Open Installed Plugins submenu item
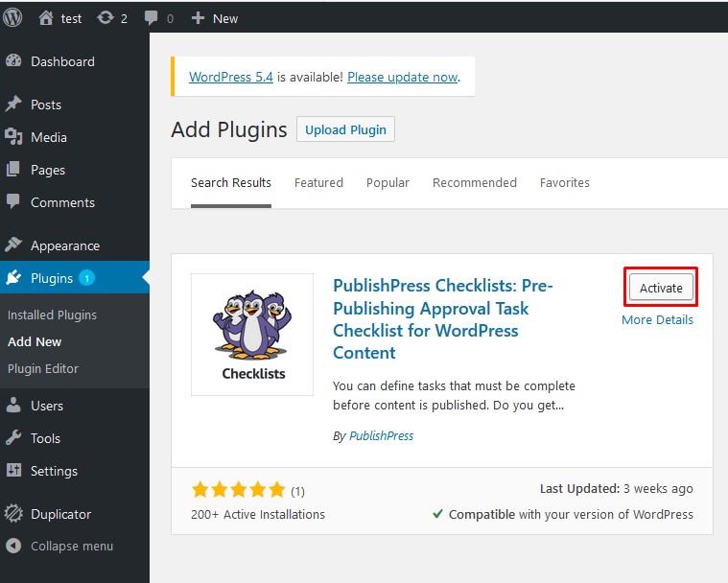The width and height of the screenshot is (728, 583). 52,315
